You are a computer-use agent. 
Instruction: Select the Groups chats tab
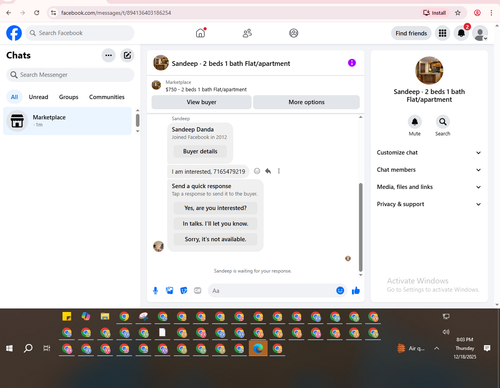click(68, 97)
